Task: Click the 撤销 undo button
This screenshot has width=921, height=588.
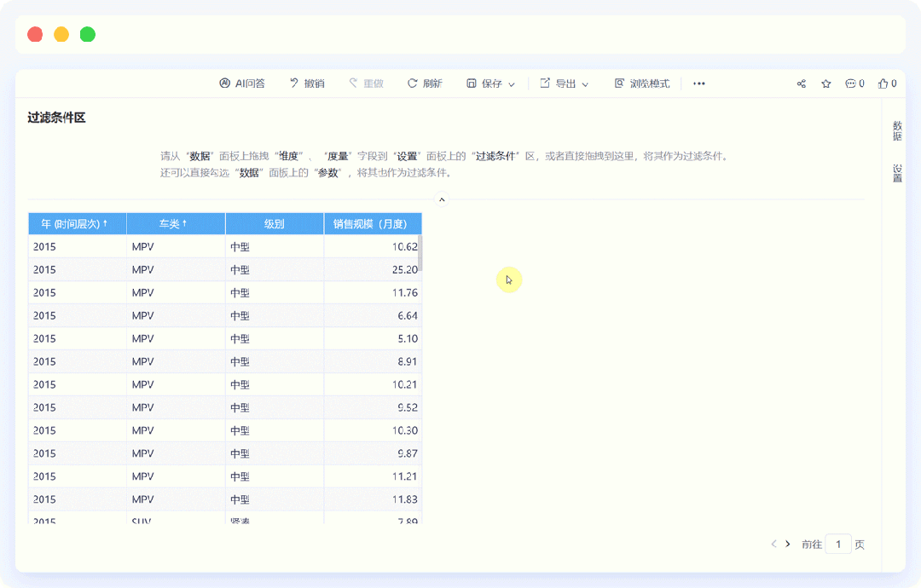Action: (x=307, y=84)
